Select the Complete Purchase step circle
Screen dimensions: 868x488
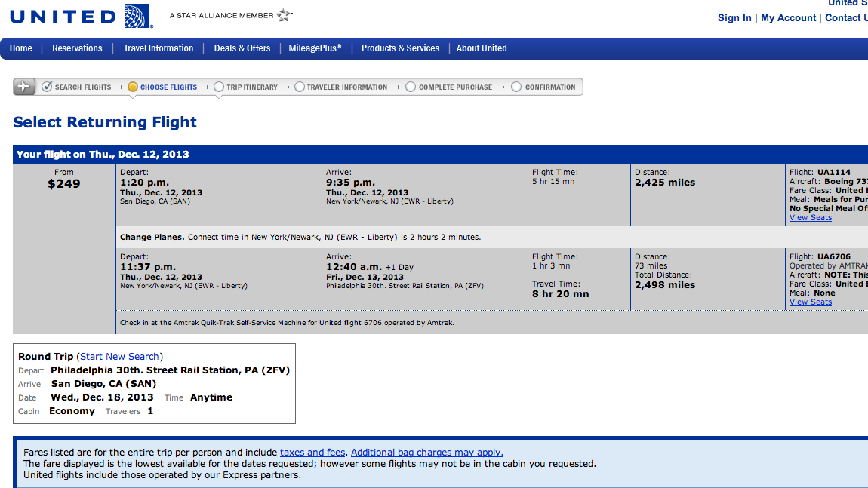(411, 87)
